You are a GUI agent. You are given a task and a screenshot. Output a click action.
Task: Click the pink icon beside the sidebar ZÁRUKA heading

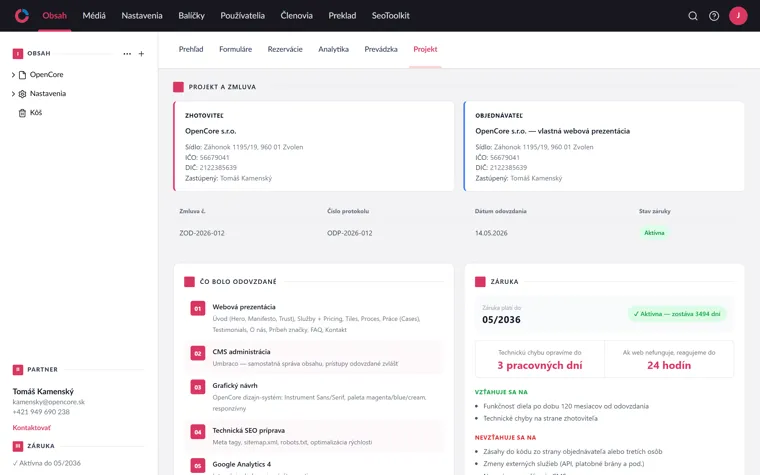pyautogui.click(x=17, y=446)
